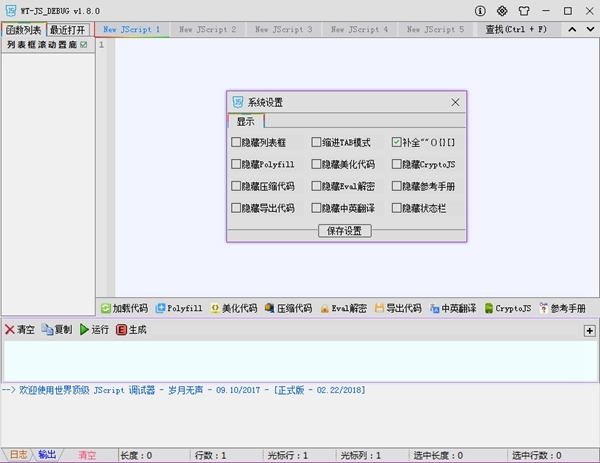Check 隐藏美化代码 option

pyautogui.click(x=316, y=164)
